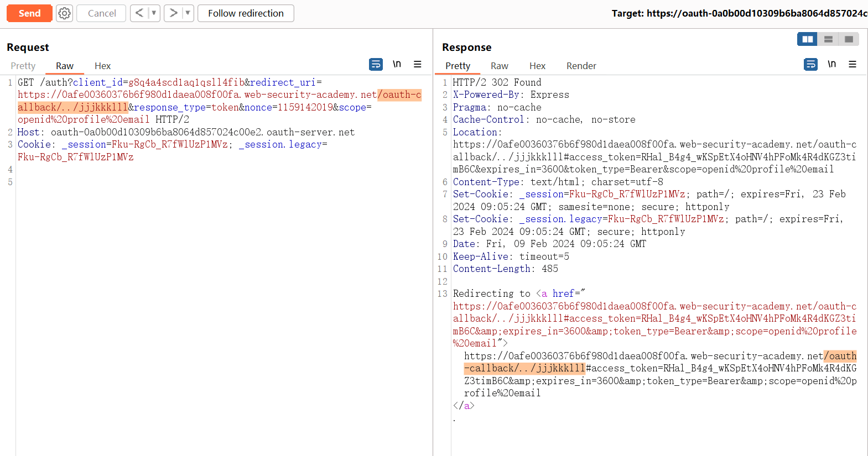Open Request panel hamburger options menu
The width and height of the screenshot is (868, 456).
[418, 65]
